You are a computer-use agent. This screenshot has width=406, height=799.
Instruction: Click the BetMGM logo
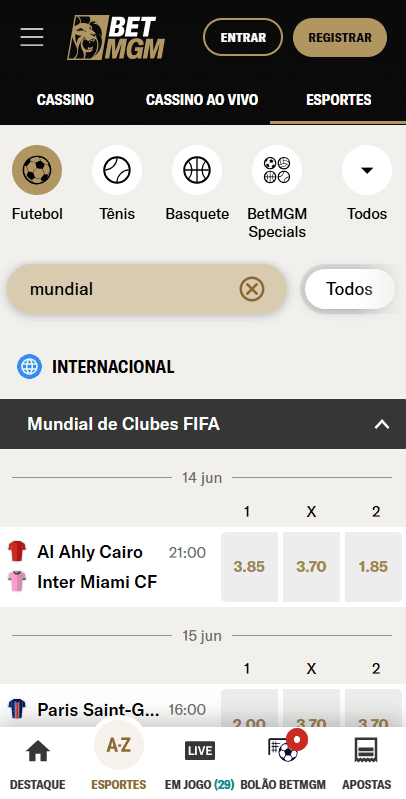click(x=116, y=37)
